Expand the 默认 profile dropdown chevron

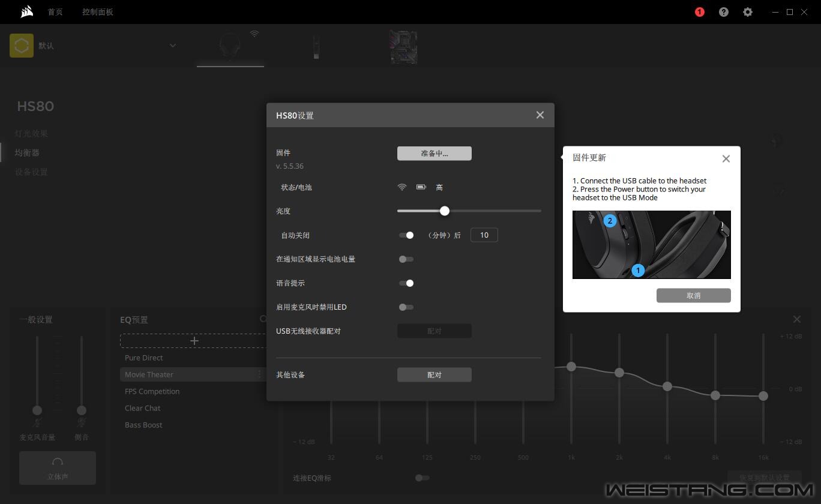[x=173, y=46]
